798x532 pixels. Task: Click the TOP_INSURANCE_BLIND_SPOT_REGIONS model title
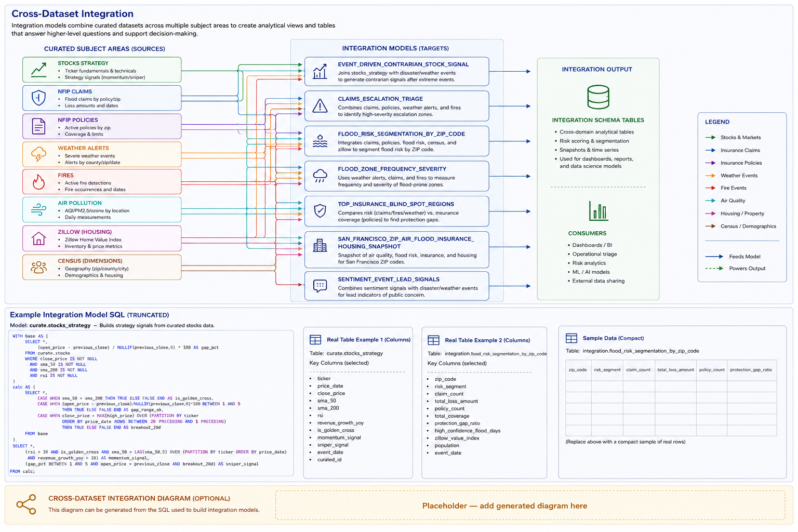click(396, 204)
